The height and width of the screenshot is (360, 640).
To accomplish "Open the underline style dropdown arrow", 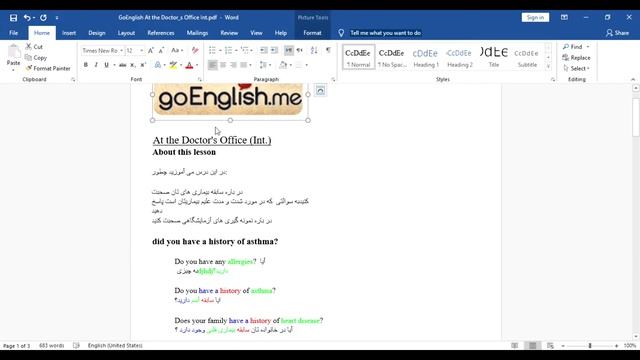I will point(114,65).
